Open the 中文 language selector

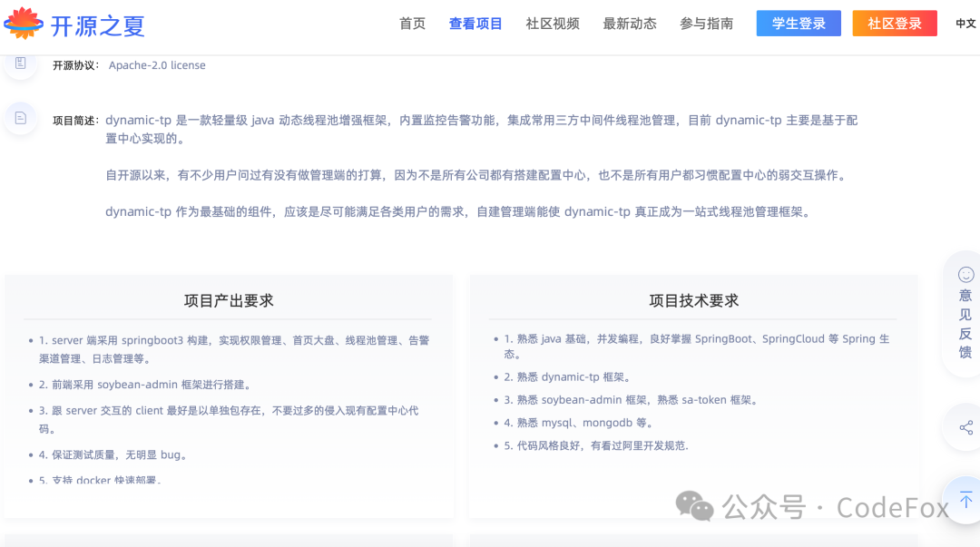pyautogui.click(x=966, y=24)
